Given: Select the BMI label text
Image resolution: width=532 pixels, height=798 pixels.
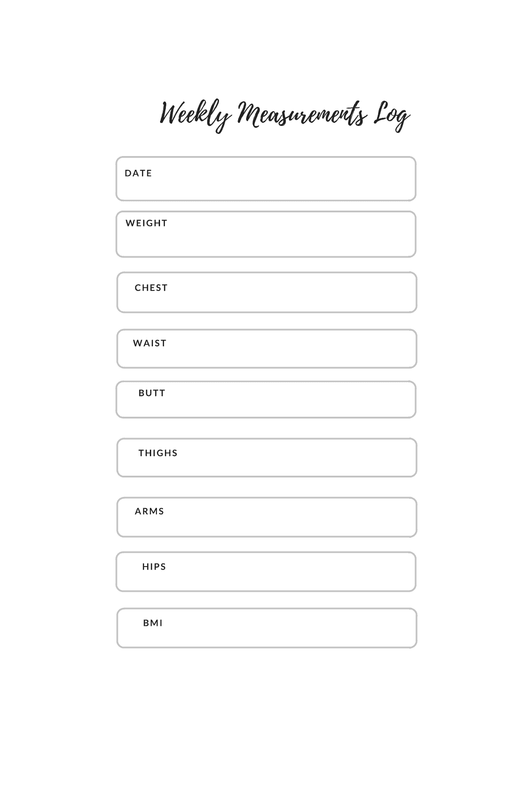Looking at the screenshot, I should click(153, 623).
